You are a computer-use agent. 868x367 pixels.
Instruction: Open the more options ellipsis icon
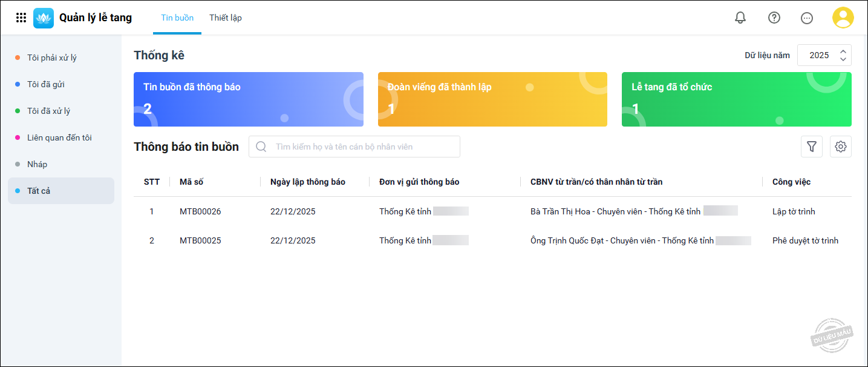pyautogui.click(x=807, y=18)
